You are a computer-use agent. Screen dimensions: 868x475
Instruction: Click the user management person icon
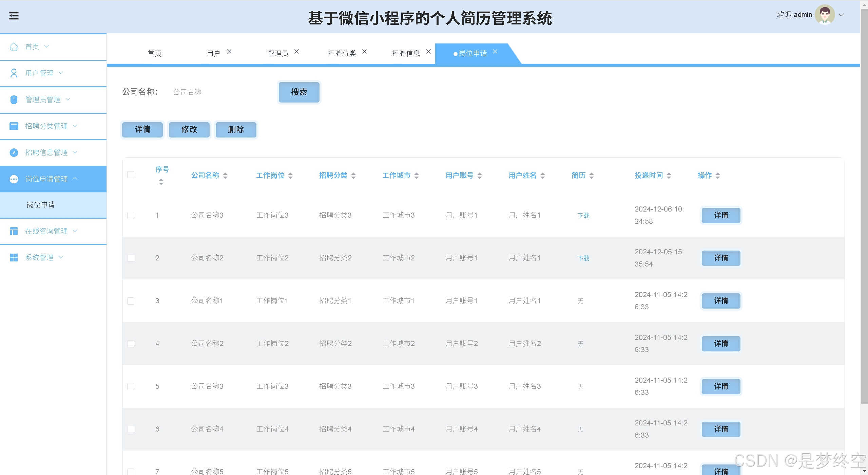14,73
